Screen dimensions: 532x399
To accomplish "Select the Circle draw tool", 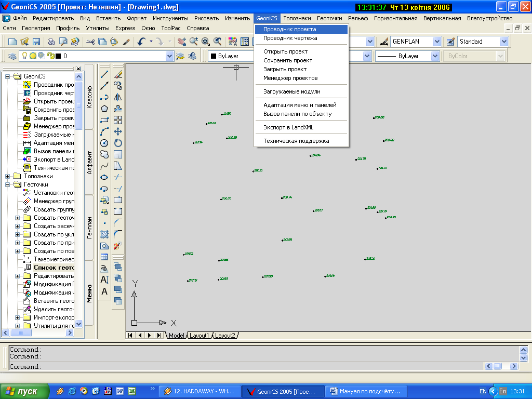I will [x=104, y=143].
